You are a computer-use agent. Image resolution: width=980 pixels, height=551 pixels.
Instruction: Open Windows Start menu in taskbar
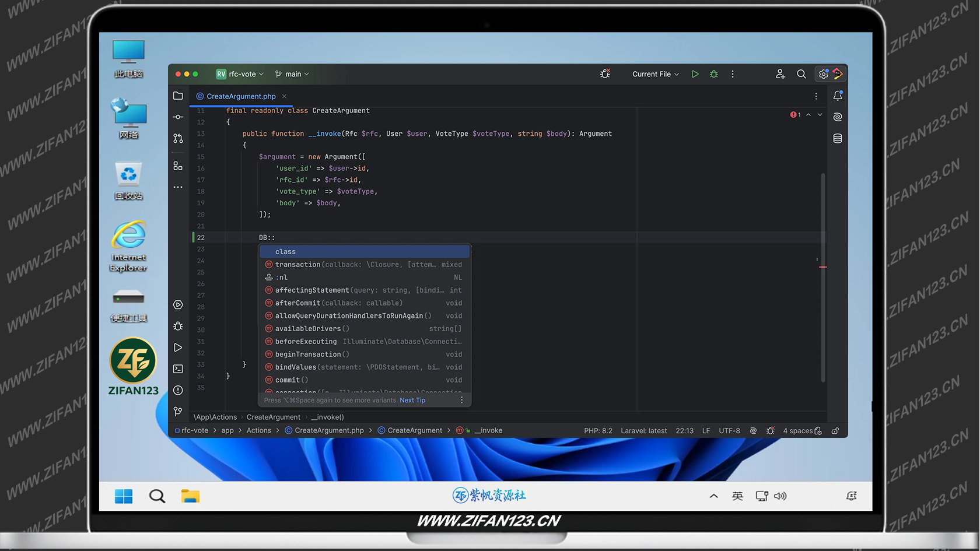tap(124, 496)
